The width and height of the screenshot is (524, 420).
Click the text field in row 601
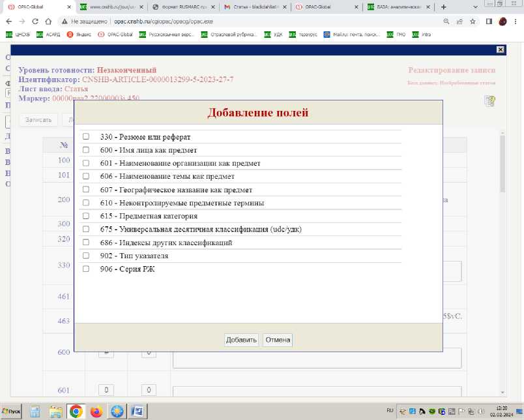317,391
